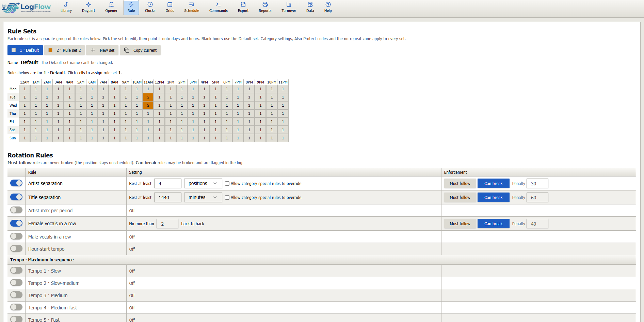Viewport: 644px width, 322px height.
Task: Open the minutes unit dropdown
Action: pyautogui.click(x=203, y=197)
